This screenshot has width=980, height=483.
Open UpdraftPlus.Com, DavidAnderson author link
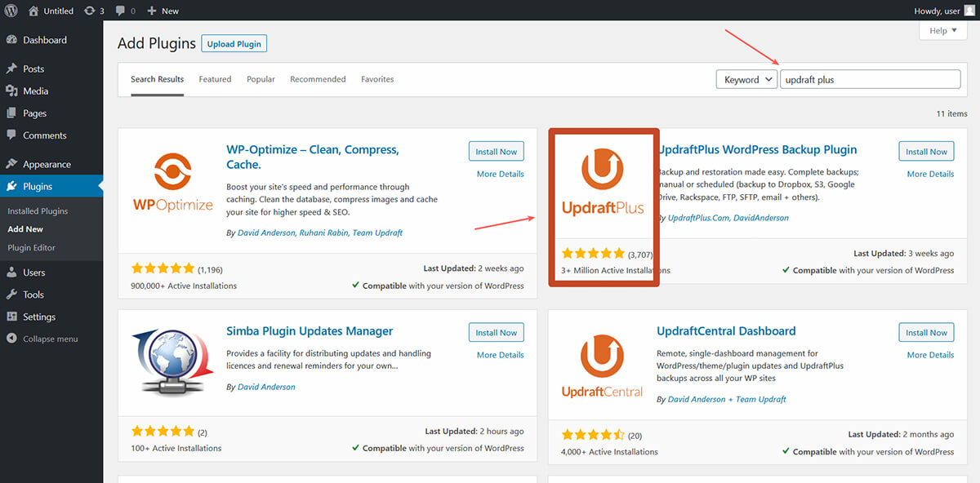(x=728, y=218)
